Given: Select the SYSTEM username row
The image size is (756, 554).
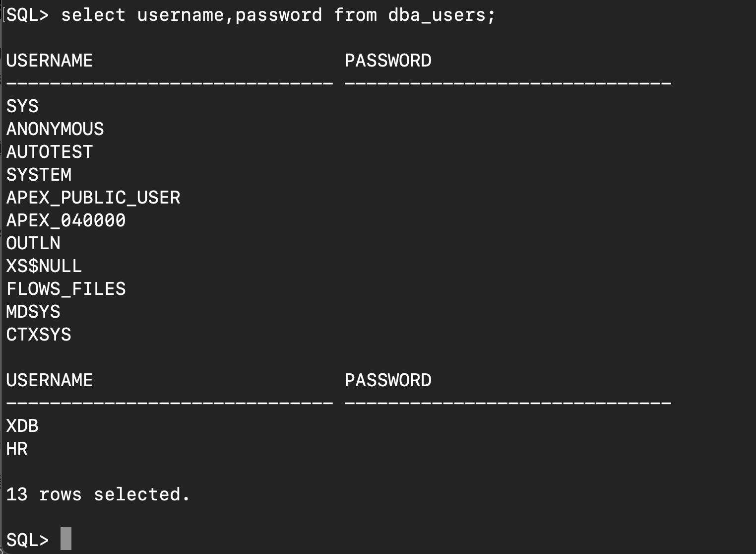Looking at the screenshot, I should point(39,175).
